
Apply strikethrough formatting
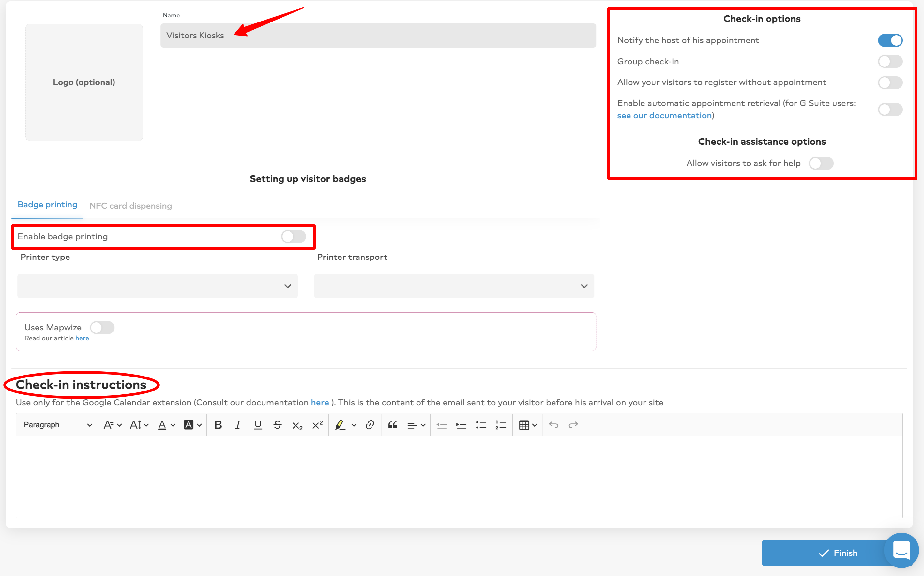[278, 425]
